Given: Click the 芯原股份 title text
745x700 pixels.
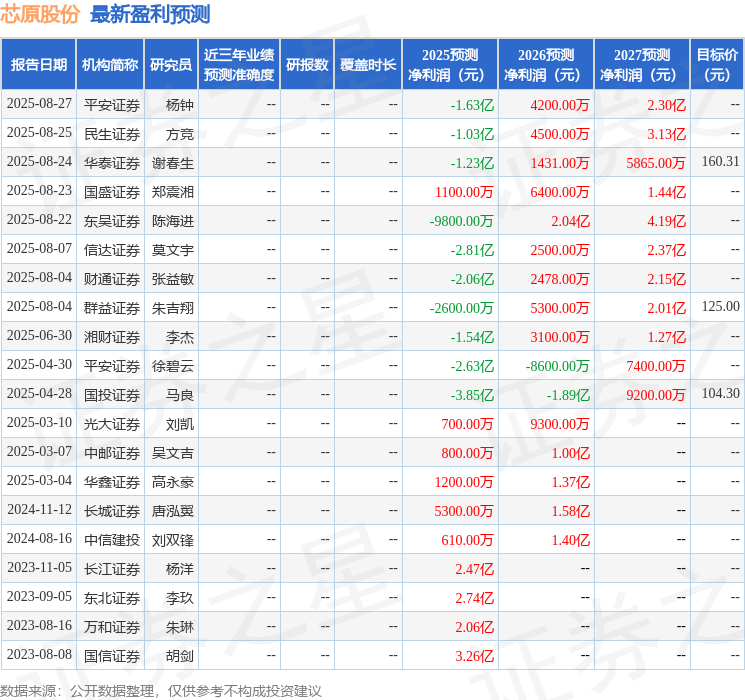Looking at the screenshot, I should tap(40, 14).
